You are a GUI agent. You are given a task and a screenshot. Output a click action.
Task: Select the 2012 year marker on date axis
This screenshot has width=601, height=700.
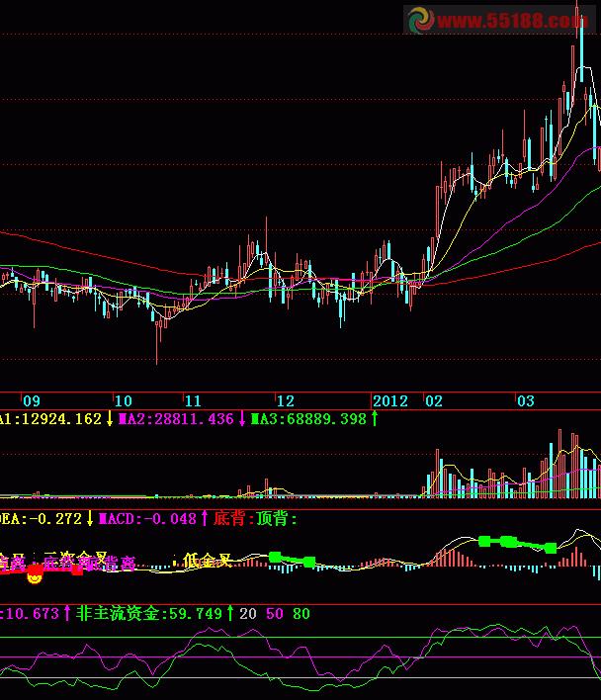pos(390,400)
